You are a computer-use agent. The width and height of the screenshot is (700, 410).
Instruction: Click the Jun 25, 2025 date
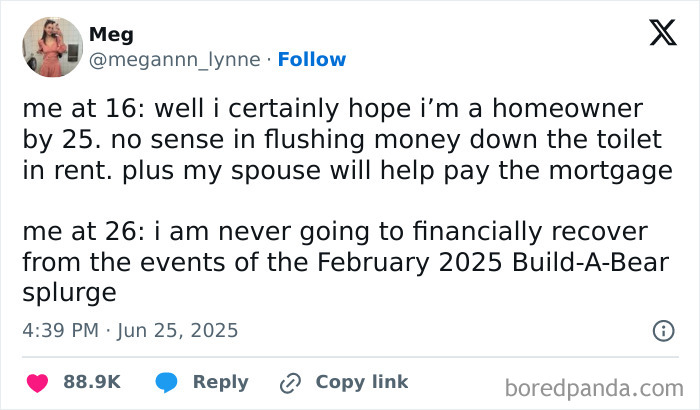click(x=178, y=331)
